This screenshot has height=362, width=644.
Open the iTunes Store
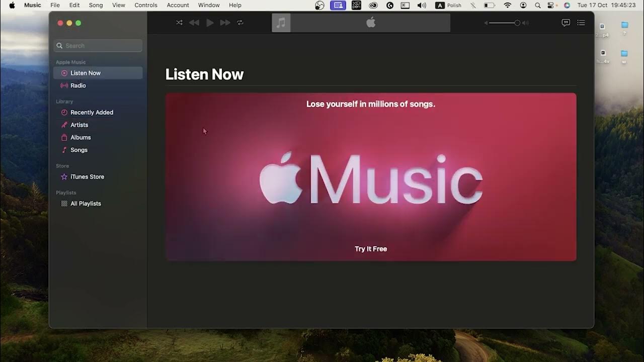(x=88, y=176)
